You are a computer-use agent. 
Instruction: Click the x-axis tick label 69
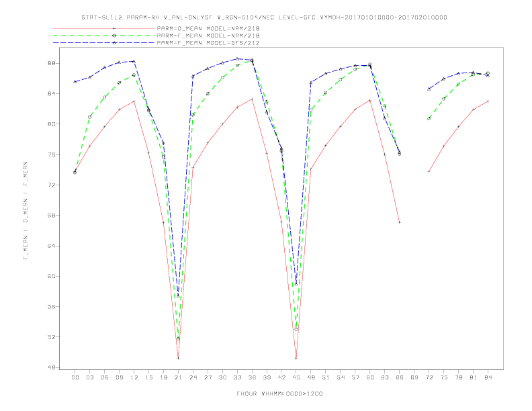(x=414, y=377)
